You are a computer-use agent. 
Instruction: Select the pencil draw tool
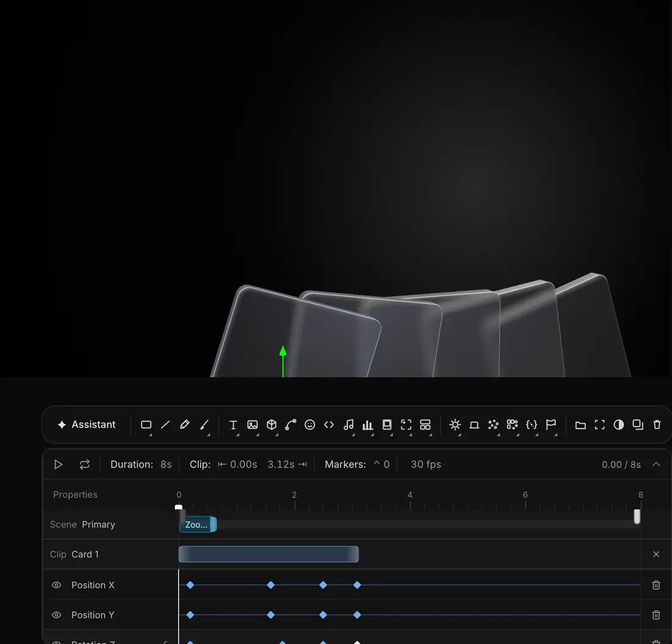[184, 425]
